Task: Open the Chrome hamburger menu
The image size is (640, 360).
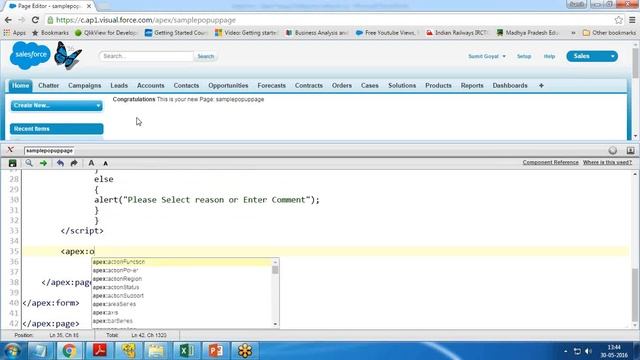Action: [x=632, y=20]
